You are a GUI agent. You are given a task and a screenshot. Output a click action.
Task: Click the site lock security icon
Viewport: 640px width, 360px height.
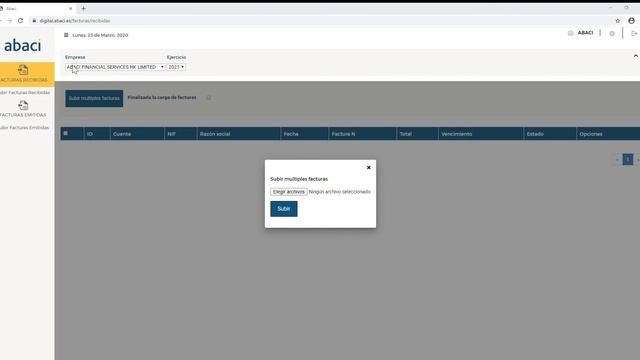pyautogui.click(x=34, y=20)
